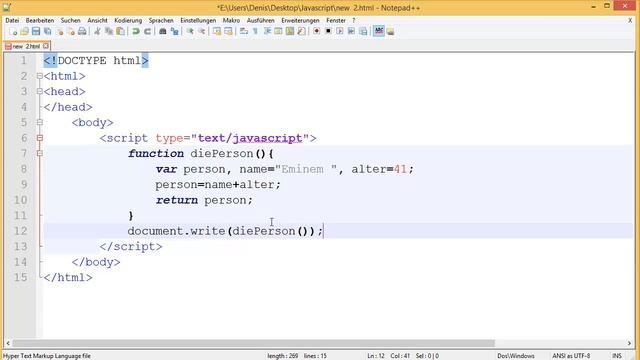This screenshot has width=640, height=360.
Task: Click the Document Map toolbar icon
Action: click(290, 31)
